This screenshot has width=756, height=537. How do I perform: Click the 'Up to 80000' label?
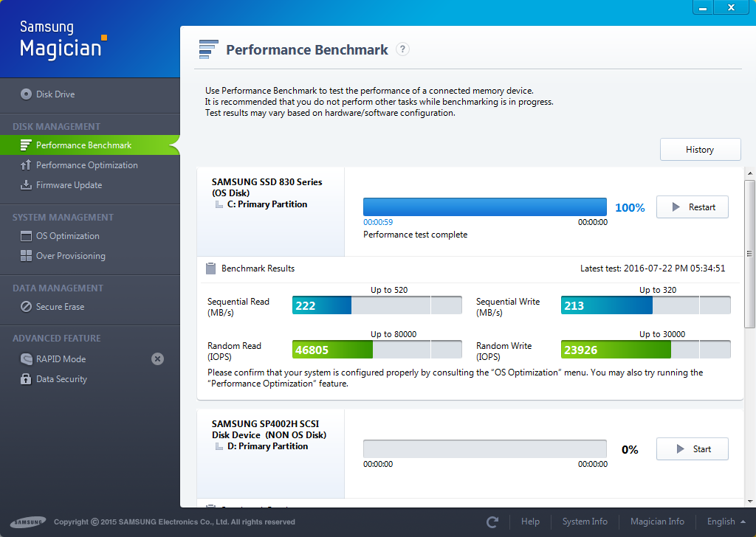click(394, 334)
